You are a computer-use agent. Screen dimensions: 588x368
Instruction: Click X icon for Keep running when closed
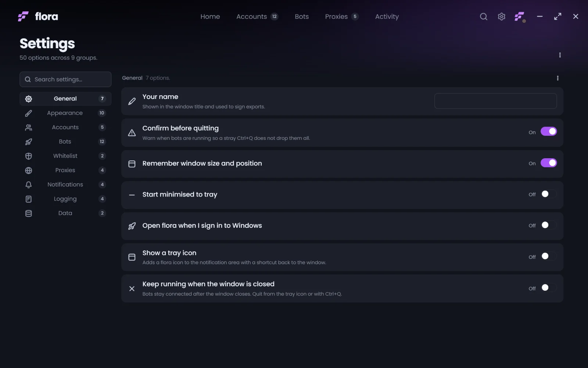[132, 289]
